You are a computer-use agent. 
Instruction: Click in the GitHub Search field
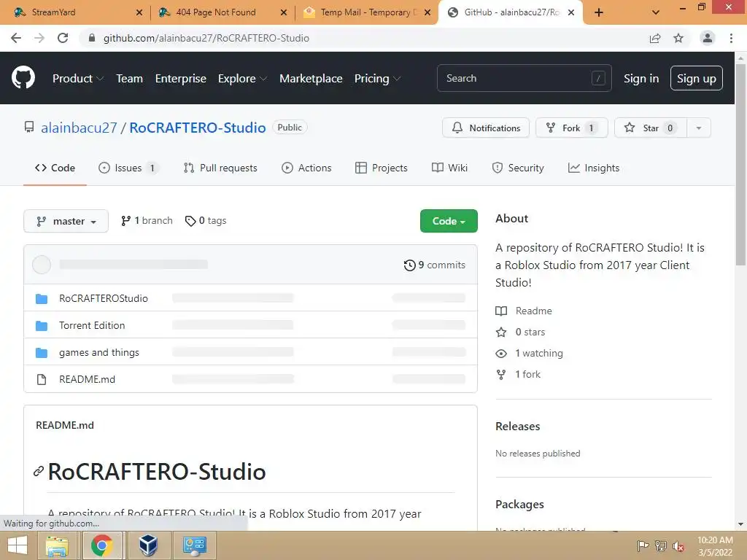coord(524,78)
